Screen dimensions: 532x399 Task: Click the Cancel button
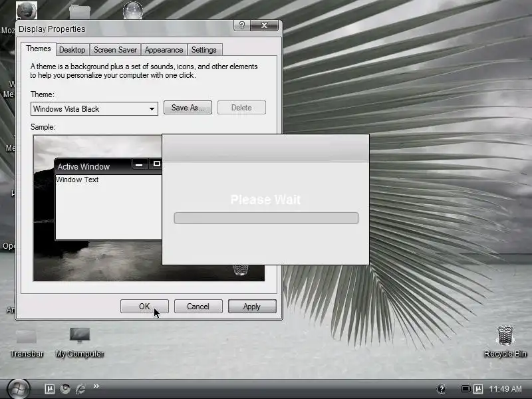[x=198, y=307]
